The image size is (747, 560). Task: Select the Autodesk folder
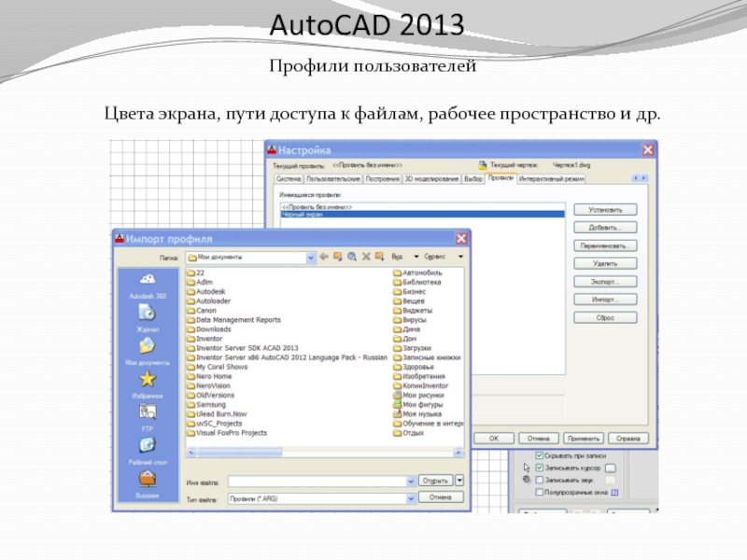pos(205,291)
